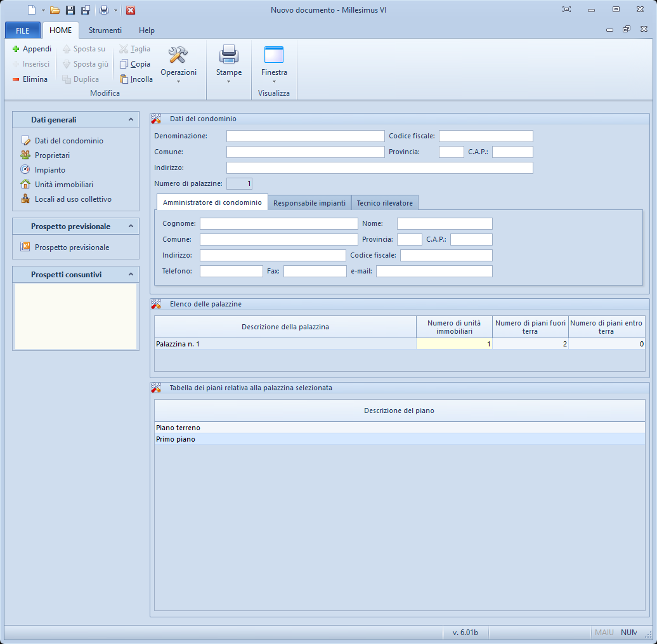Select Dati del condominio in sidebar
This screenshot has height=644, width=657.
68,140
